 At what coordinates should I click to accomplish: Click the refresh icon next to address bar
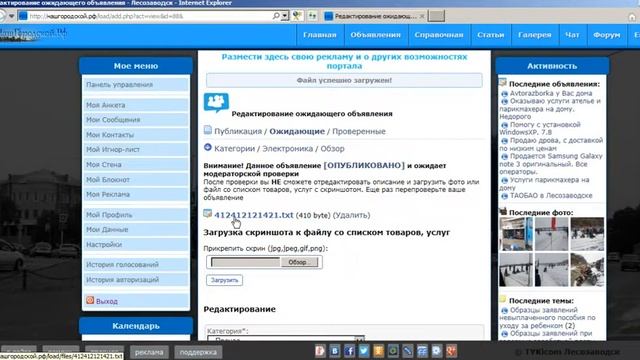pos(312,16)
